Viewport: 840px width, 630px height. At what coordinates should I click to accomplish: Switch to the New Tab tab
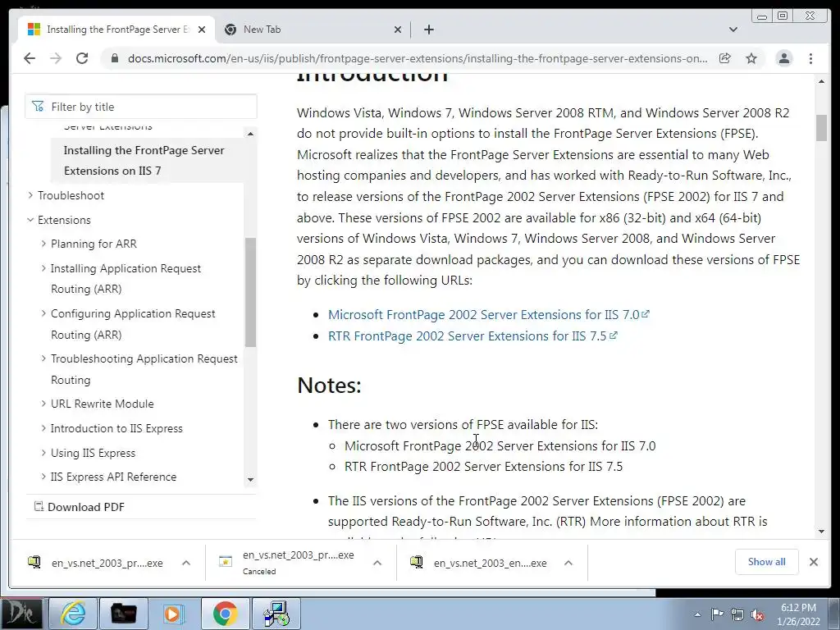tap(313, 30)
